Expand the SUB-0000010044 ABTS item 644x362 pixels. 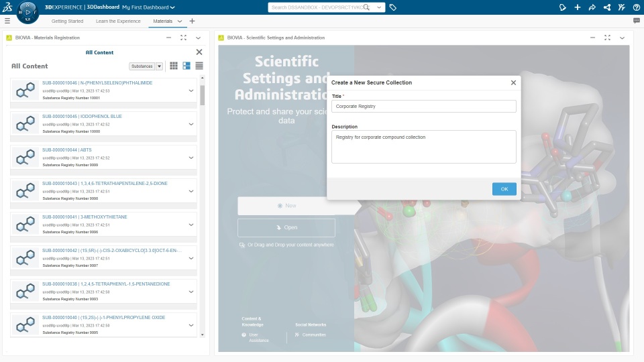tap(191, 158)
